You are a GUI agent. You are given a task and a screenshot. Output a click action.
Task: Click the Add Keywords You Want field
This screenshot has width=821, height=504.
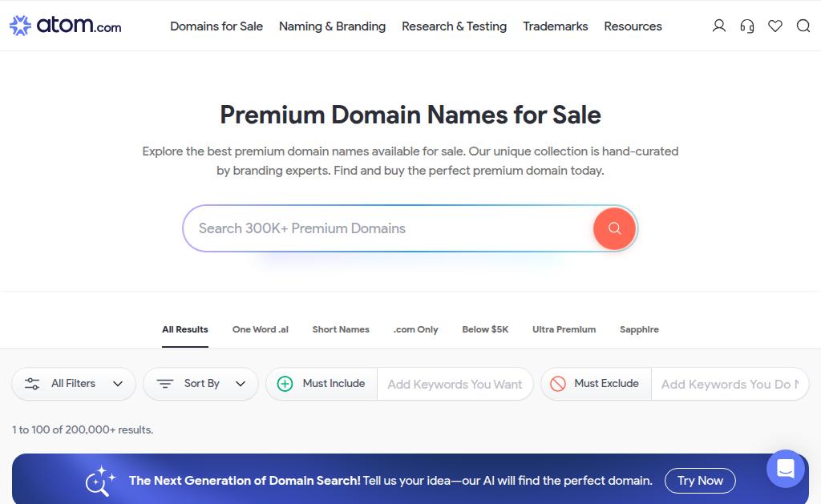click(x=455, y=384)
